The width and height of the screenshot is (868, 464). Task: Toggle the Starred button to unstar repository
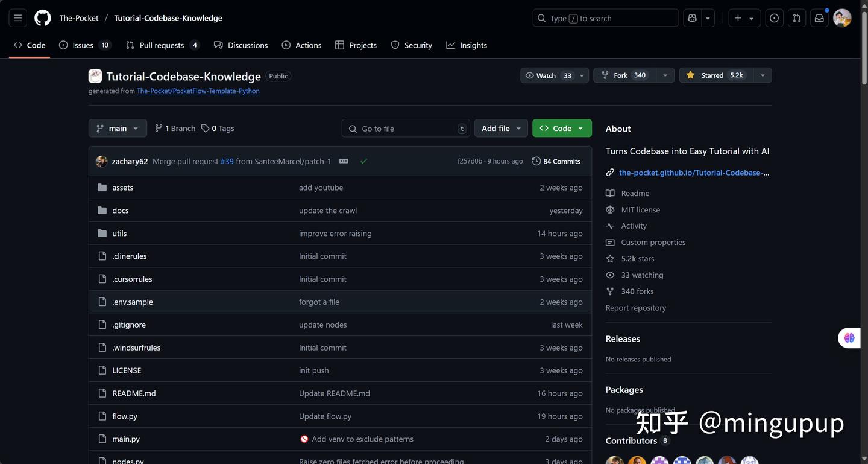[x=715, y=75]
